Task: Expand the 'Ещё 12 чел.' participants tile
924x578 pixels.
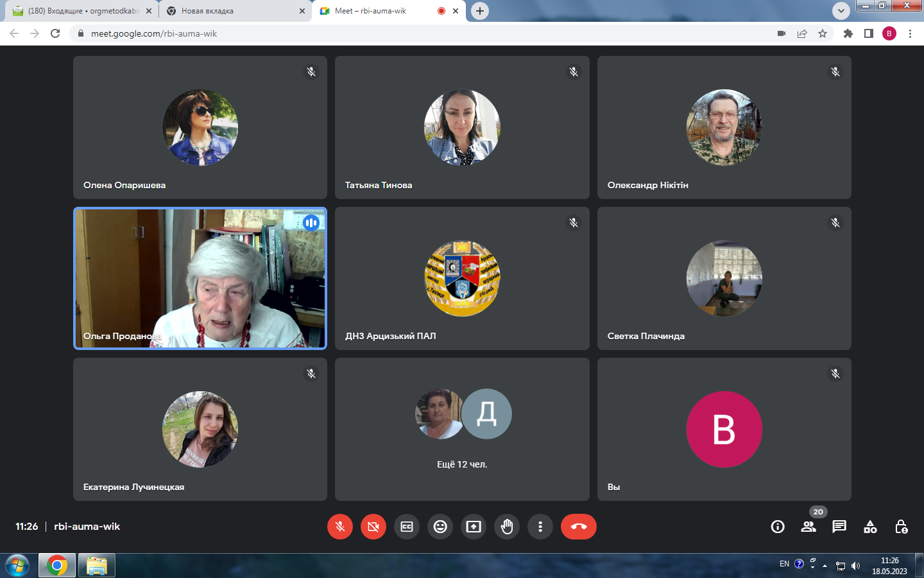Action: [462, 429]
